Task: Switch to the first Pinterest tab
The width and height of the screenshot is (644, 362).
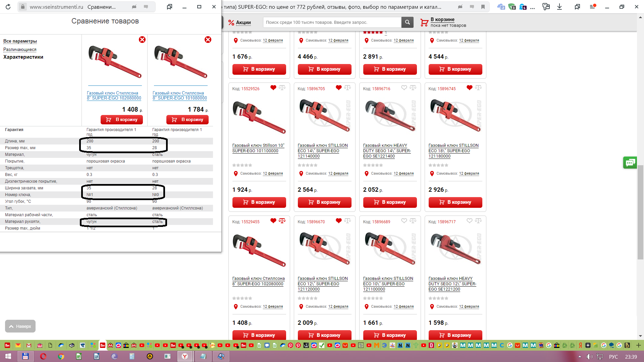Action: point(290,345)
